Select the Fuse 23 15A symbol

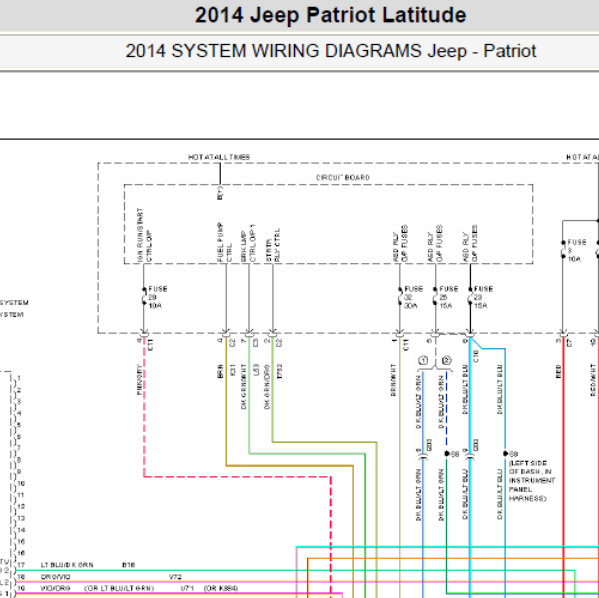(470, 297)
